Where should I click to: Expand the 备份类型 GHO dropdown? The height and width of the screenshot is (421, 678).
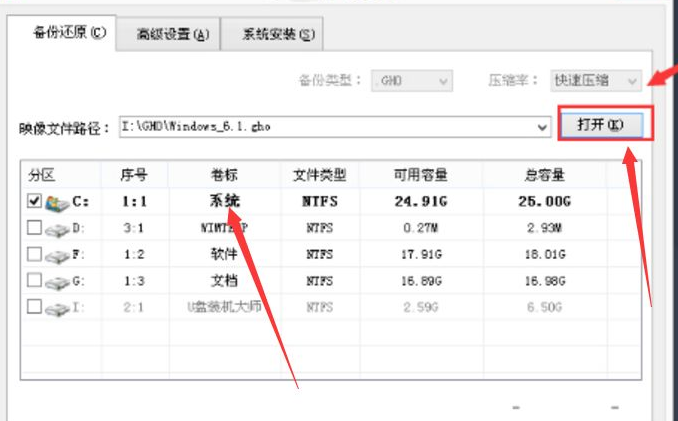coord(412,81)
